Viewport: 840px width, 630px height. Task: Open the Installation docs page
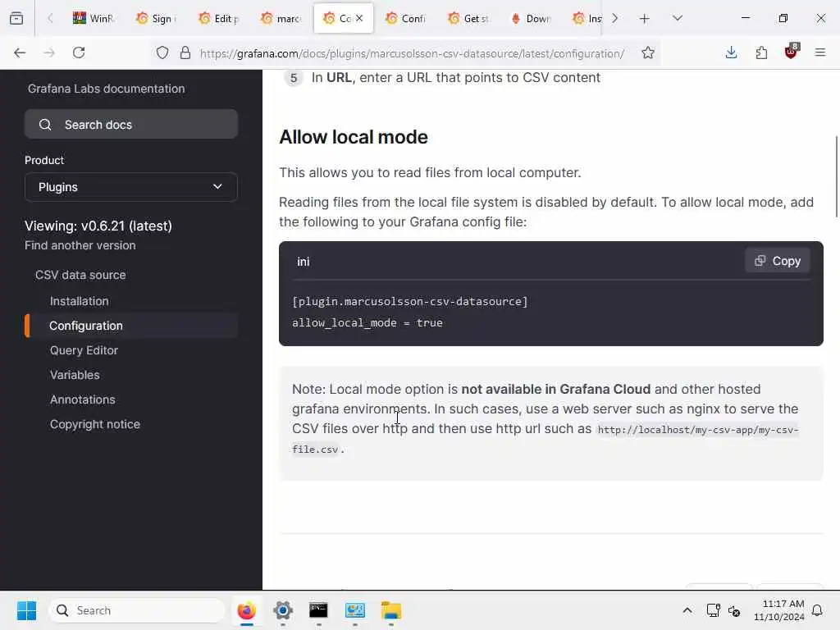click(80, 301)
